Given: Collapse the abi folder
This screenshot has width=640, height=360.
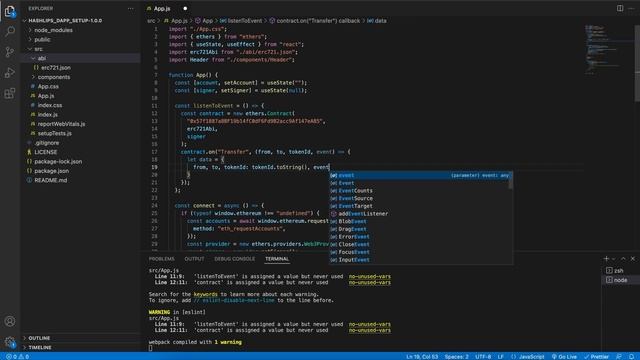Looking at the screenshot, I should [42, 58].
